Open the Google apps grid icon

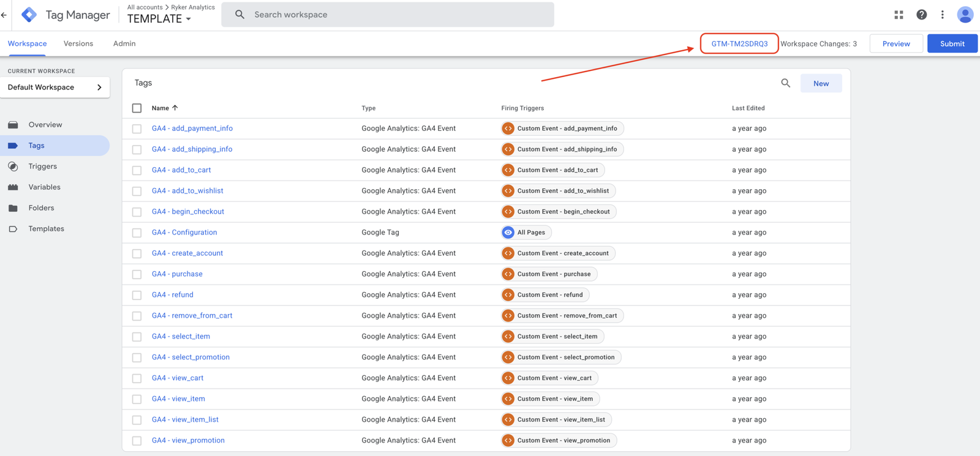[899, 15]
